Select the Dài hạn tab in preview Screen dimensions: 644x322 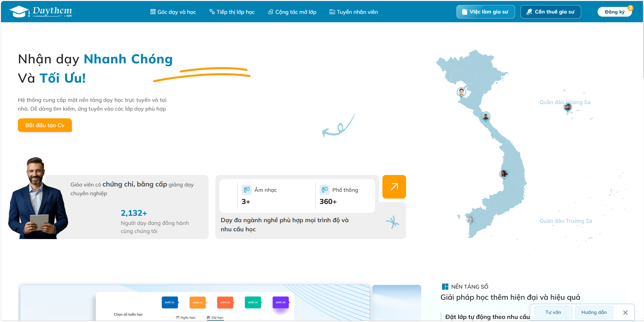(x=215, y=318)
